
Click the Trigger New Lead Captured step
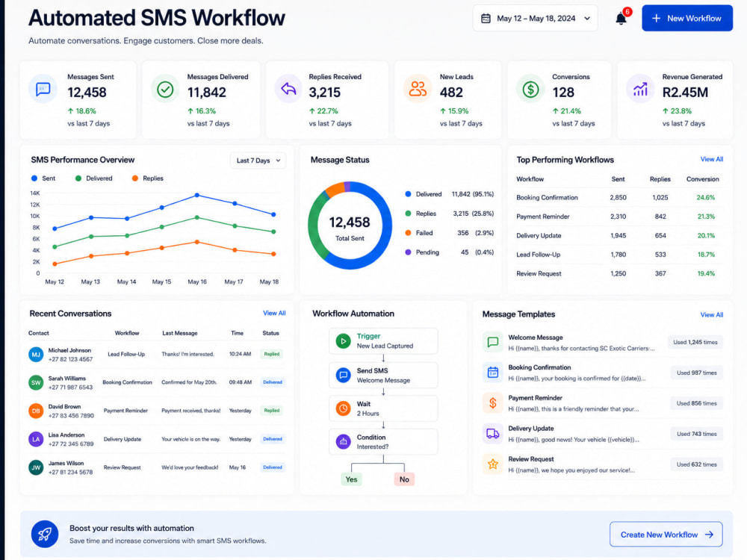383,341
